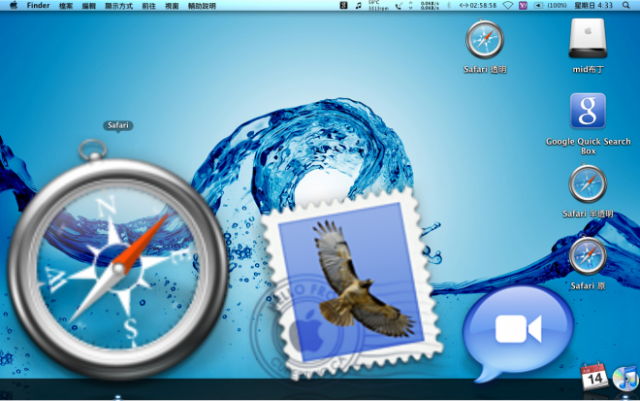Click the temperature and rpm readout
The height and width of the screenshot is (401, 640).
(378, 5)
